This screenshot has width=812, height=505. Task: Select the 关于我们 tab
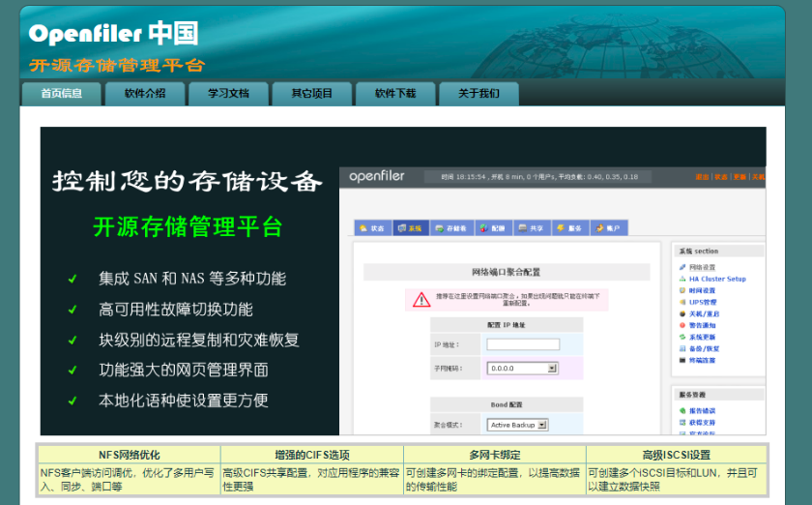(x=478, y=94)
